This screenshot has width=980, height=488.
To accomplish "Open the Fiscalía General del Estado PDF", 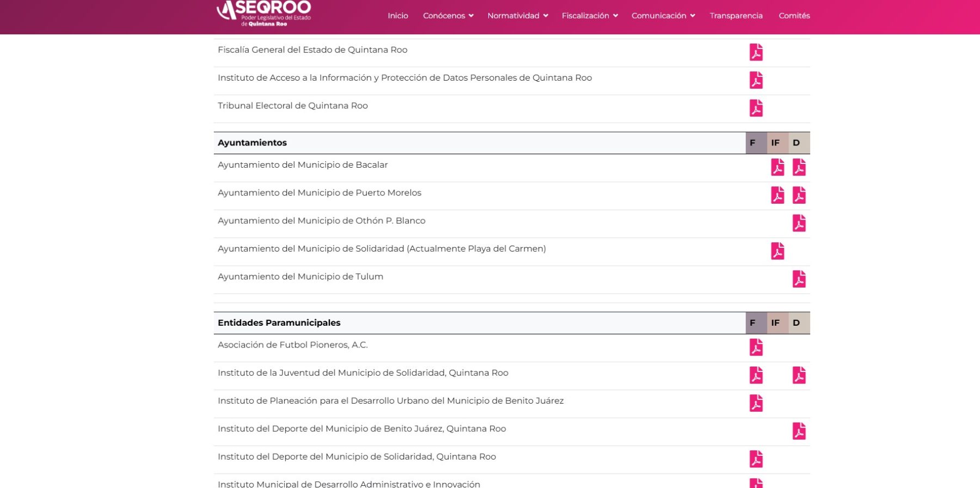I will 756,52.
